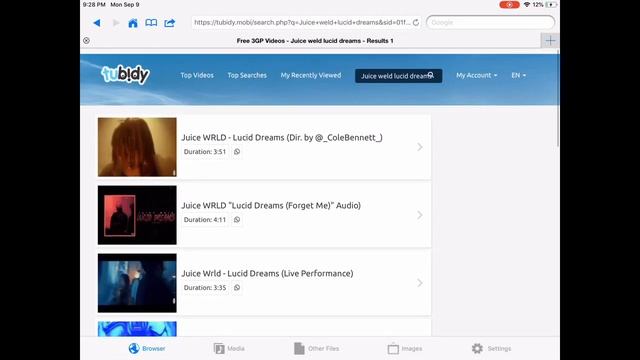Click the Tubidy logo
Viewport: 640px width, 360px height.
point(125,74)
